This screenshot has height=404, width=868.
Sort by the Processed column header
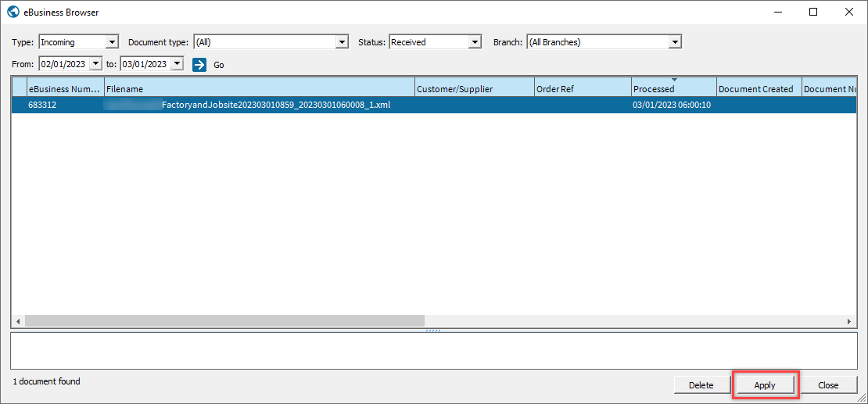tap(673, 89)
